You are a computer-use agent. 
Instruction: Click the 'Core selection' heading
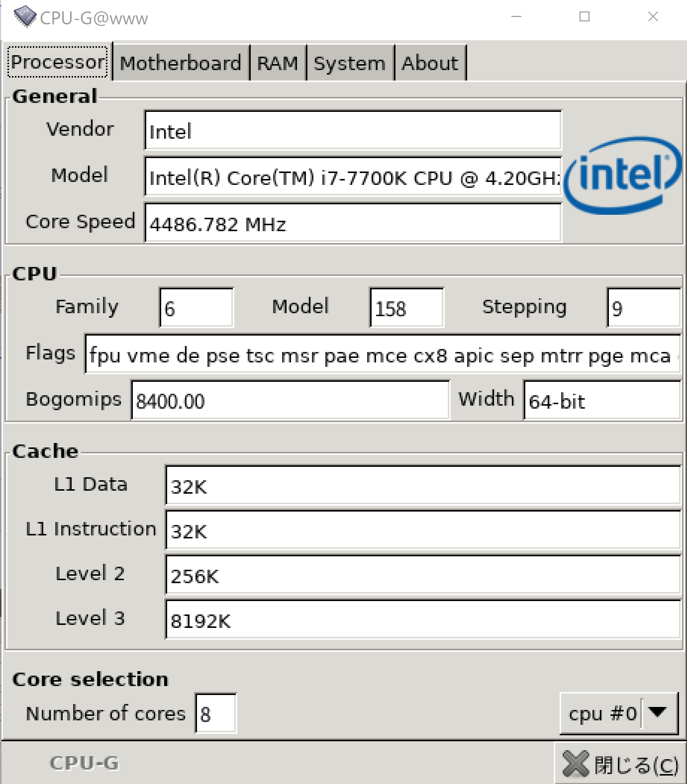pyautogui.click(x=90, y=679)
